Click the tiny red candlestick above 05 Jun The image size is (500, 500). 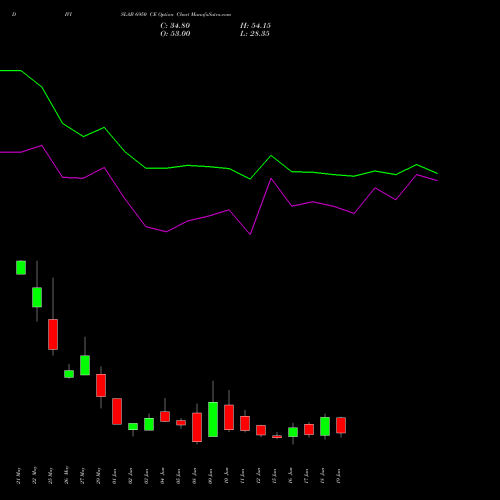181,423
